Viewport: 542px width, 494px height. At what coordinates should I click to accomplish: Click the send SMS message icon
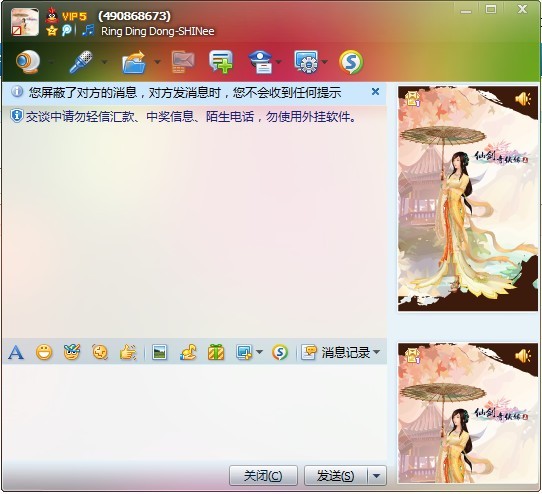[x=183, y=62]
